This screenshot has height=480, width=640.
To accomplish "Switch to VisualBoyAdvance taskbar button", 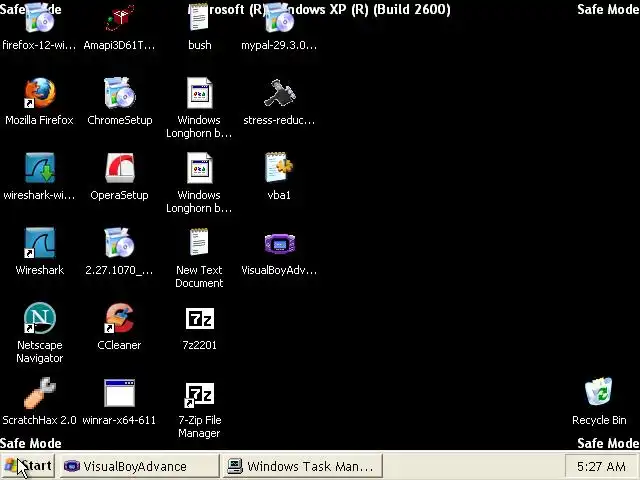I will click(x=139, y=466).
